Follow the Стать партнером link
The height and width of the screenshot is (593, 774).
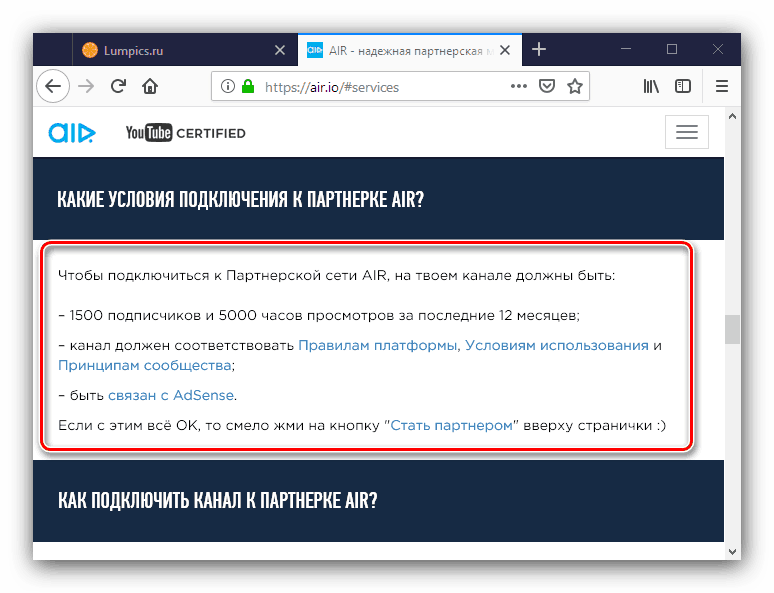coord(452,425)
